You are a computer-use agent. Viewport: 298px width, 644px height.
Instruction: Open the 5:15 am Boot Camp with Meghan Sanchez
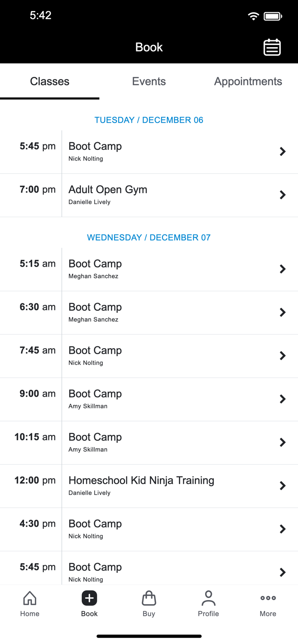click(149, 269)
